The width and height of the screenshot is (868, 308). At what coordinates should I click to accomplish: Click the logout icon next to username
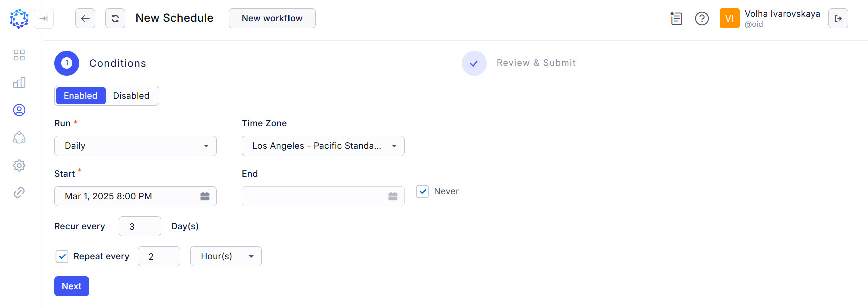coord(838,19)
